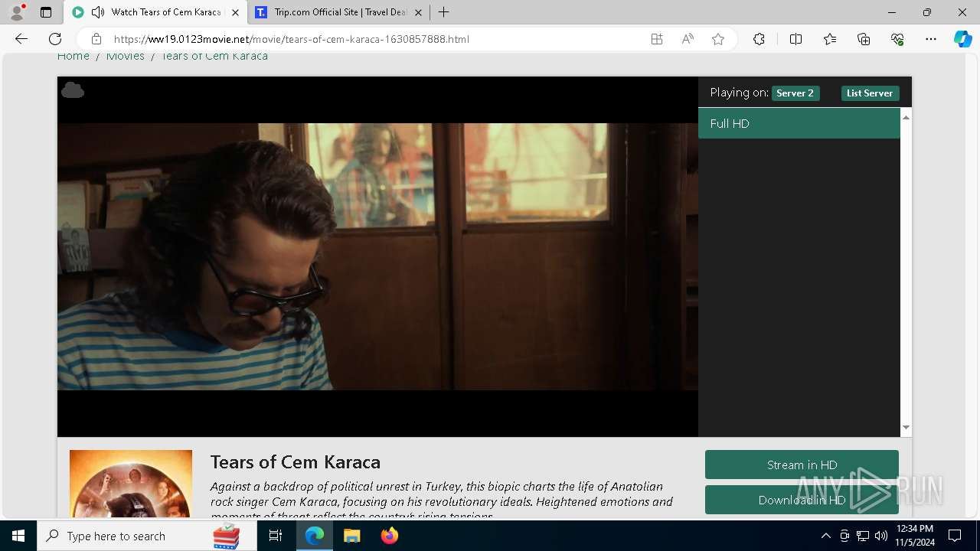Close the Trip.com tab
This screenshot has width=980, height=551.
pos(418,12)
